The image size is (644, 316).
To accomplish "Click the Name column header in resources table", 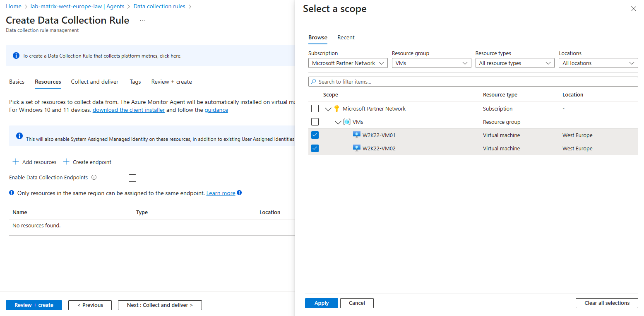I will [x=20, y=212].
